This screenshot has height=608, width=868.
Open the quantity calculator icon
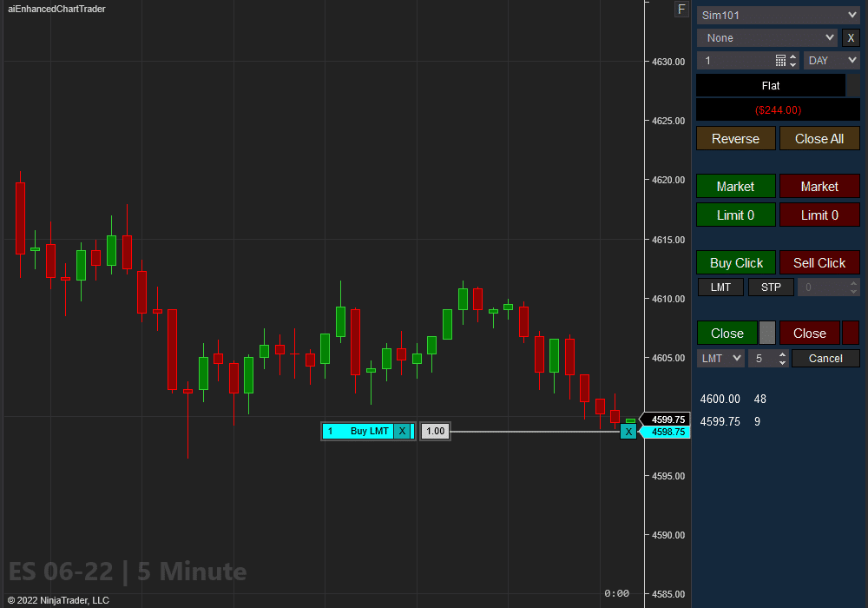click(781, 60)
